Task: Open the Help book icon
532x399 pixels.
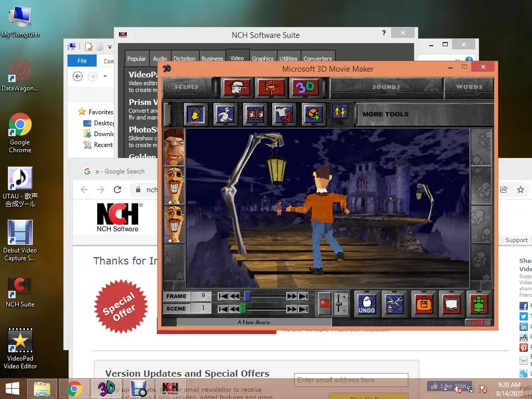Action: coord(451,303)
